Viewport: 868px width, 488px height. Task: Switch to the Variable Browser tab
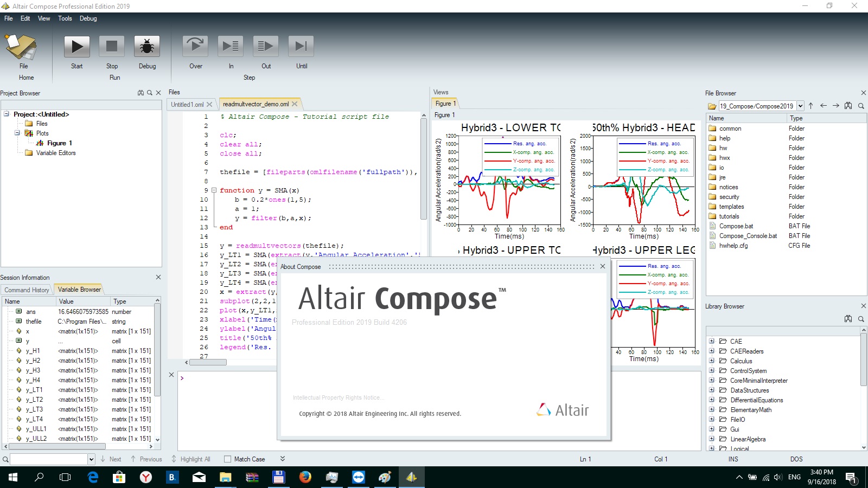(79, 290)
